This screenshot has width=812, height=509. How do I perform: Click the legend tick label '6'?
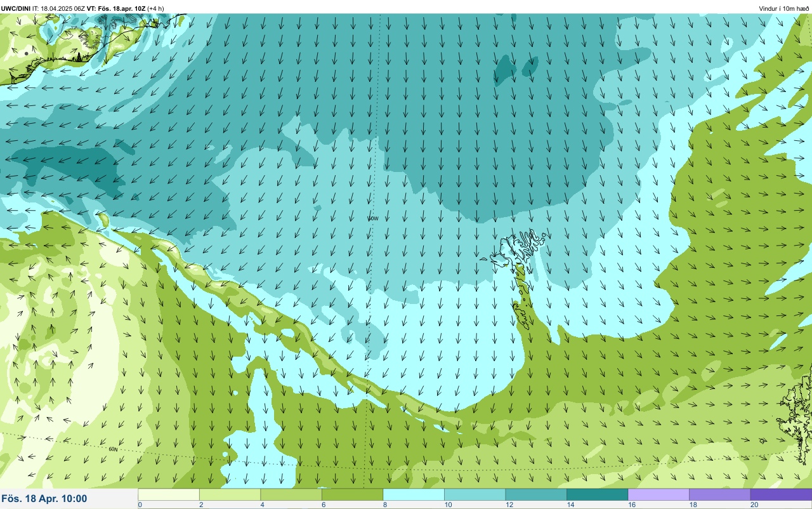[323, 505]
